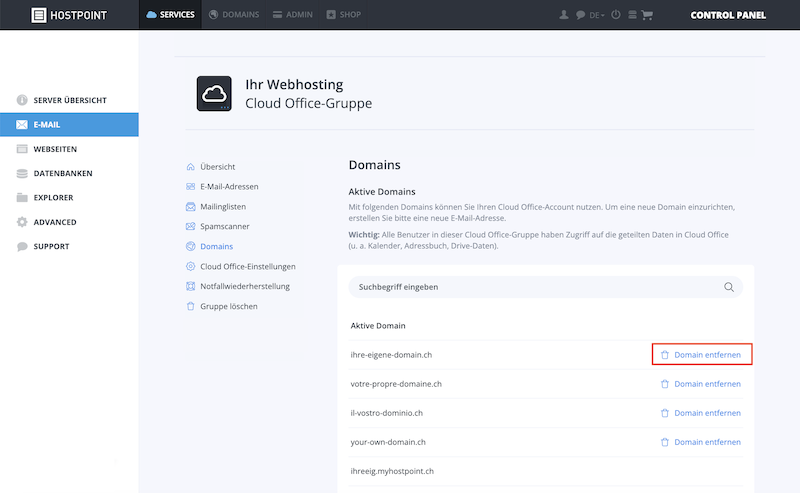Image resolution: width=800 pixels, height=493 pixels.
Task: Open Server Übersicht in sidebar
Action: (x=69, y=100)
